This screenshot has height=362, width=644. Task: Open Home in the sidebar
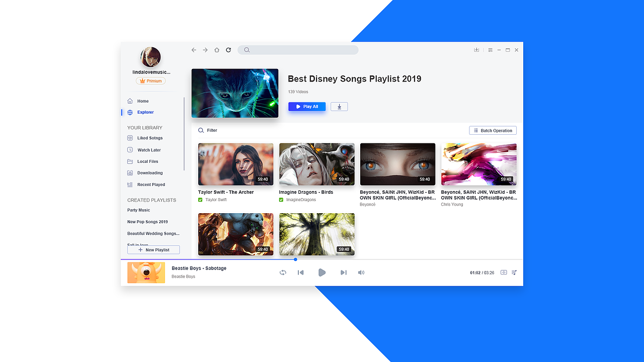[143, 101]
